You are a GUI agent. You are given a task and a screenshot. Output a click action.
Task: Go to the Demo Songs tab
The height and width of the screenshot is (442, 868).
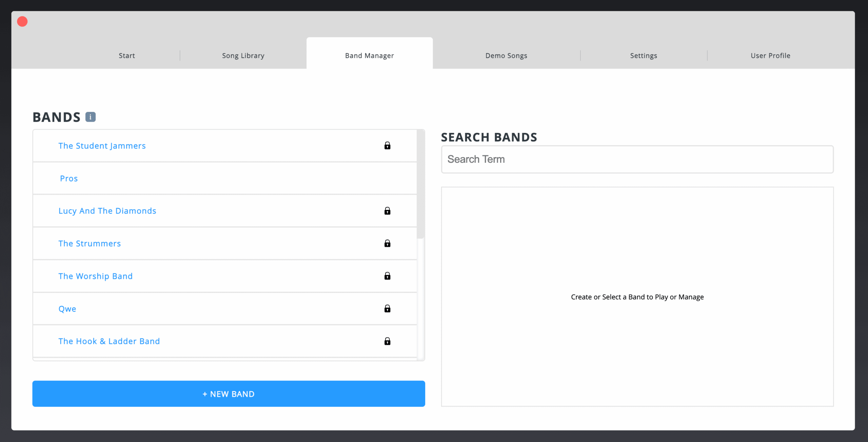(506, 56)
